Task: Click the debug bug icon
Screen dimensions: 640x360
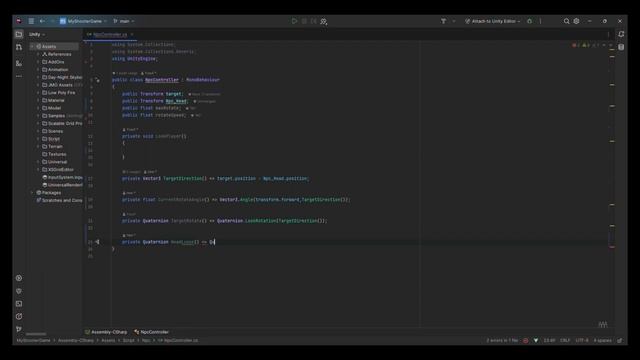Action: [x=529, y=21]
